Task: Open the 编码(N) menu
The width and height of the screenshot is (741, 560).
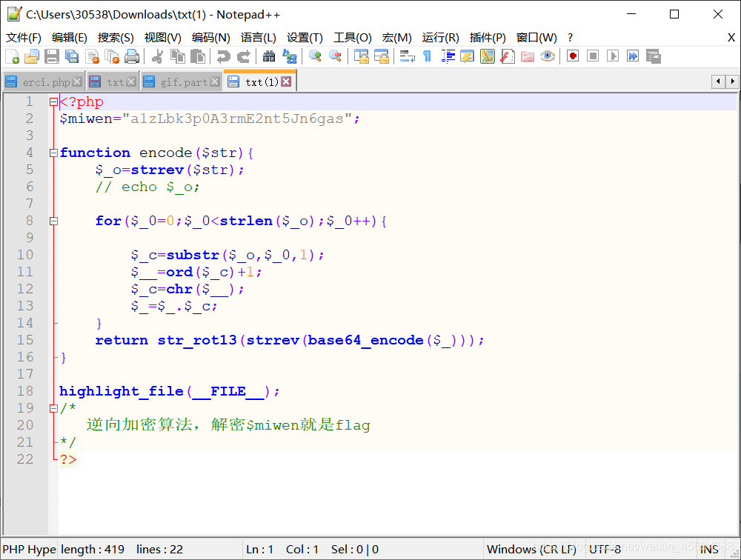Action: click(210, 37)
